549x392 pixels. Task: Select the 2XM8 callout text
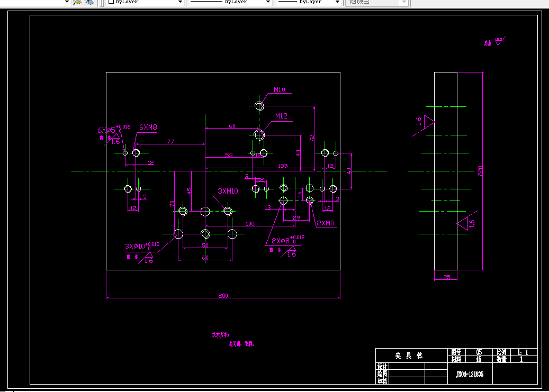326,223
